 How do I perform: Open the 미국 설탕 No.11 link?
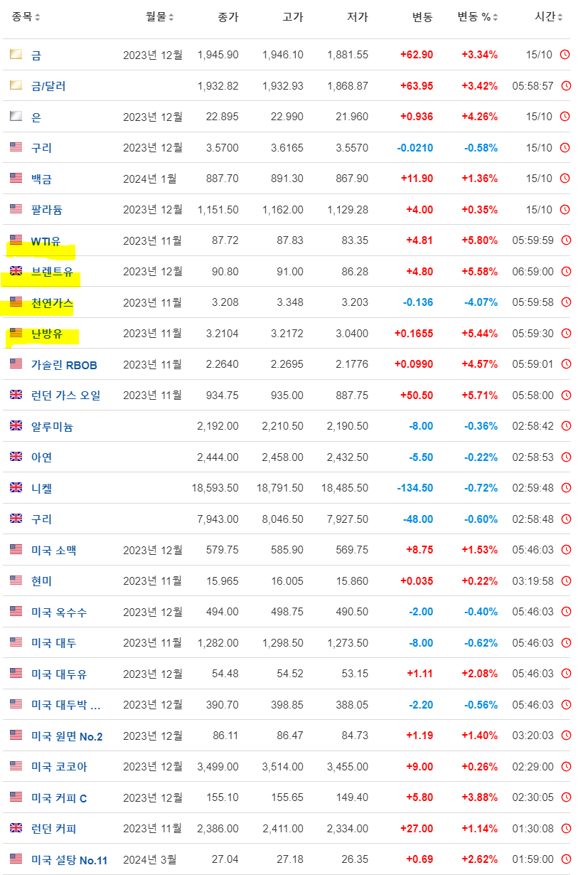point(69,860)
